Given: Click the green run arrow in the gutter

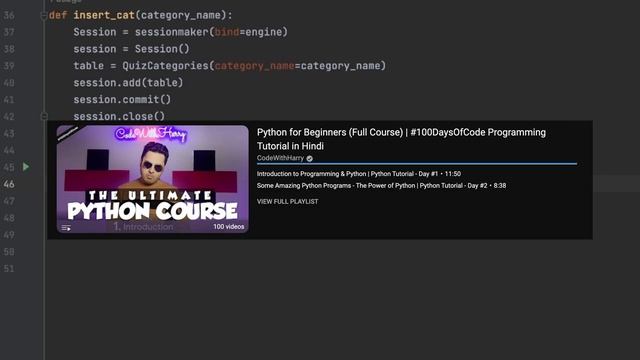Looking at the screenshot, I should [26, 167].
